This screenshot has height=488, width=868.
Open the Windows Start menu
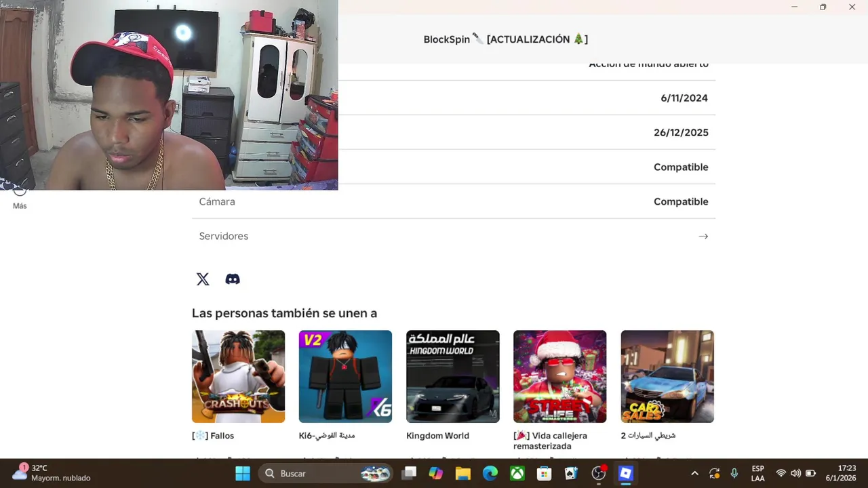point(243,473)
